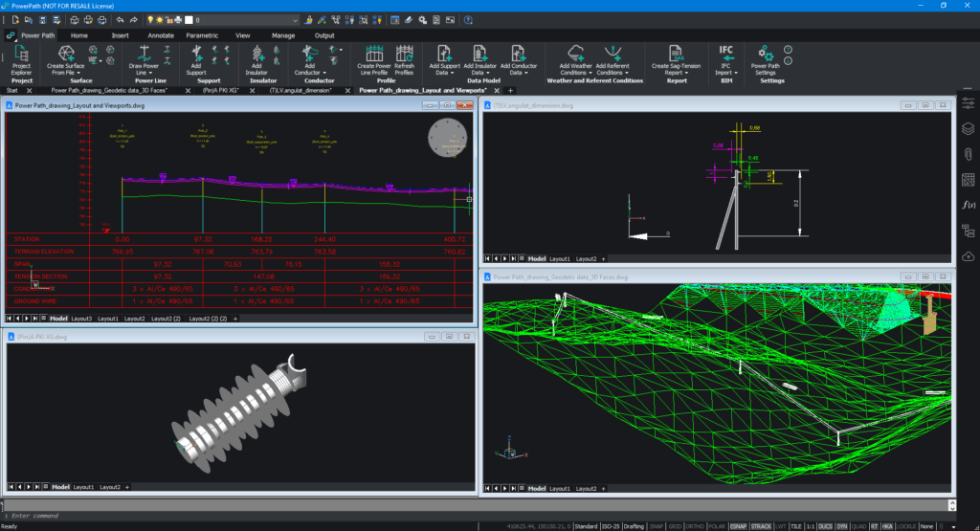Expand IFC Import dropdown arrow

tap(736, 73)
